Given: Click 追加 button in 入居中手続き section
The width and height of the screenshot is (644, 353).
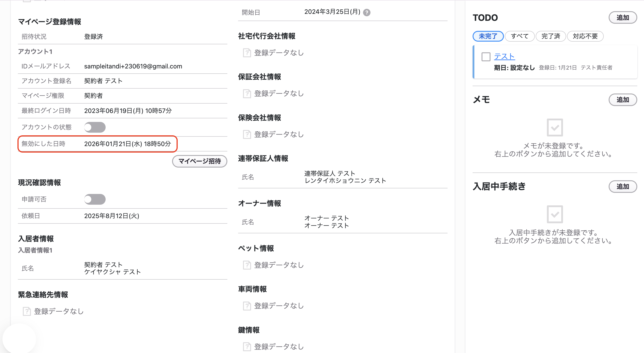Looking at the screenshot, I should click(623, 187).
